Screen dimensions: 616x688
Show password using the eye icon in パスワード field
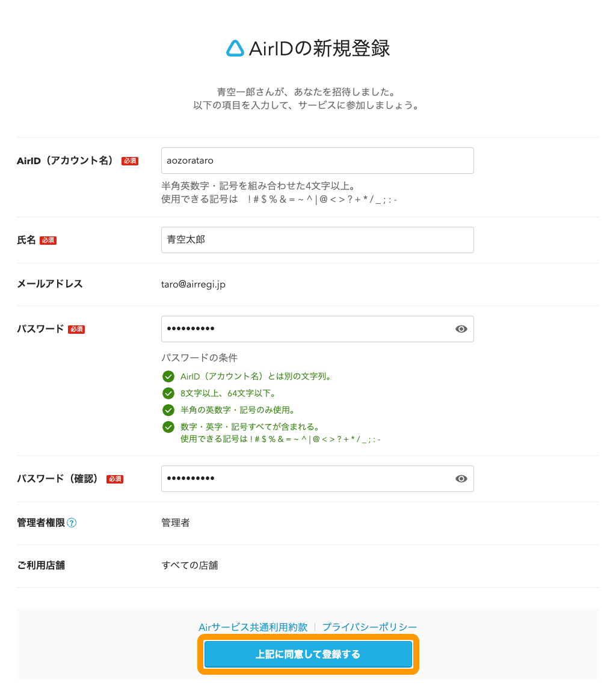pyautogui.click(x=461, y=329)
